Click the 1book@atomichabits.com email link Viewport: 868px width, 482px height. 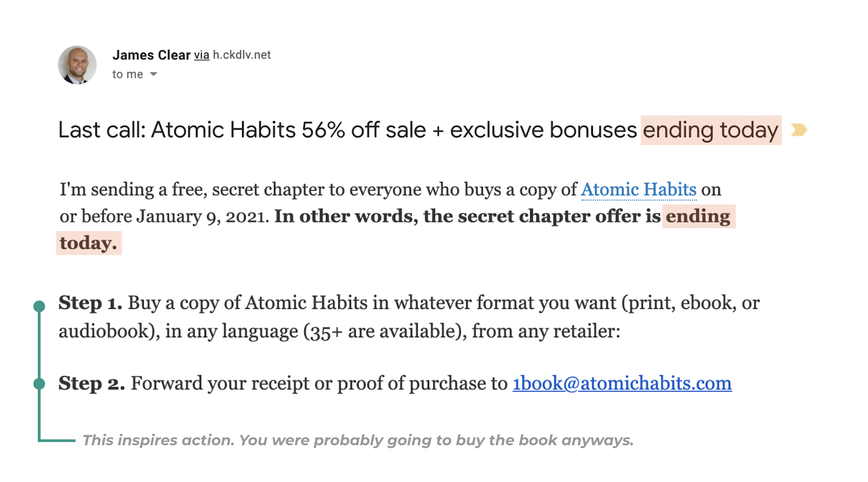point(622,383)
